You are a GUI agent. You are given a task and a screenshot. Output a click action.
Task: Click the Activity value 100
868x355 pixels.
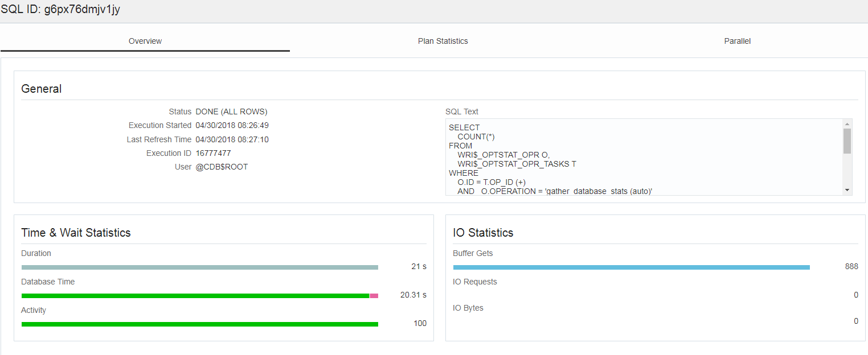pos(420,323)
